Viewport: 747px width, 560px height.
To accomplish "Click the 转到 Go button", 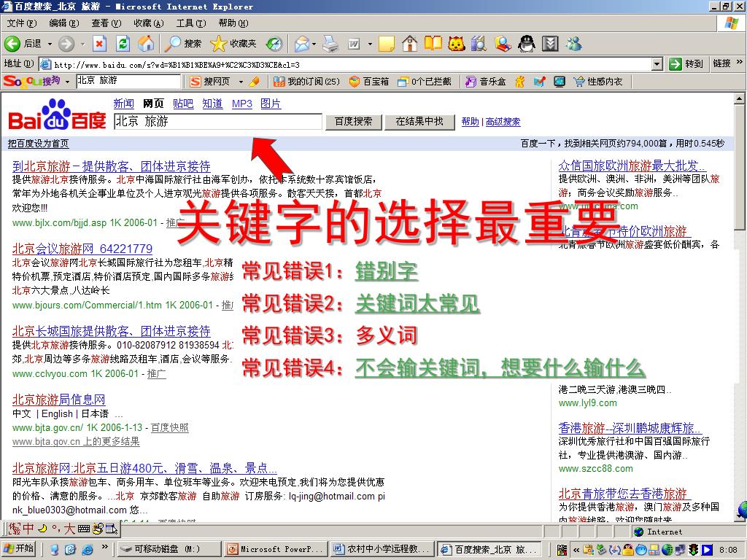I will tap(687, 64).
